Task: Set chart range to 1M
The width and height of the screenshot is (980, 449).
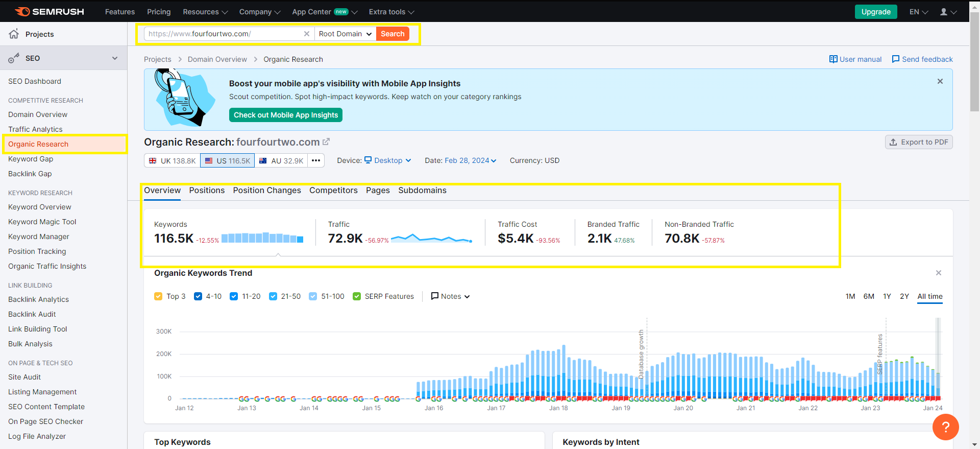Action: pos(850,296)
